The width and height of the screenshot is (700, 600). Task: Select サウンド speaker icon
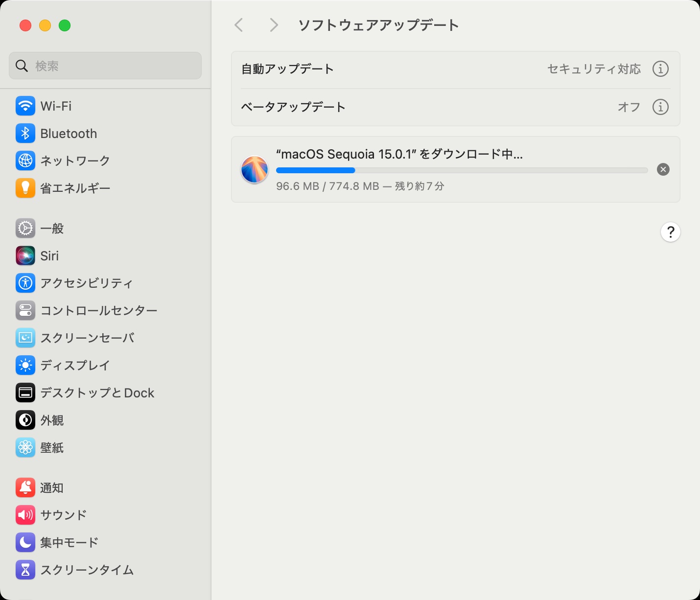point(25,515)
